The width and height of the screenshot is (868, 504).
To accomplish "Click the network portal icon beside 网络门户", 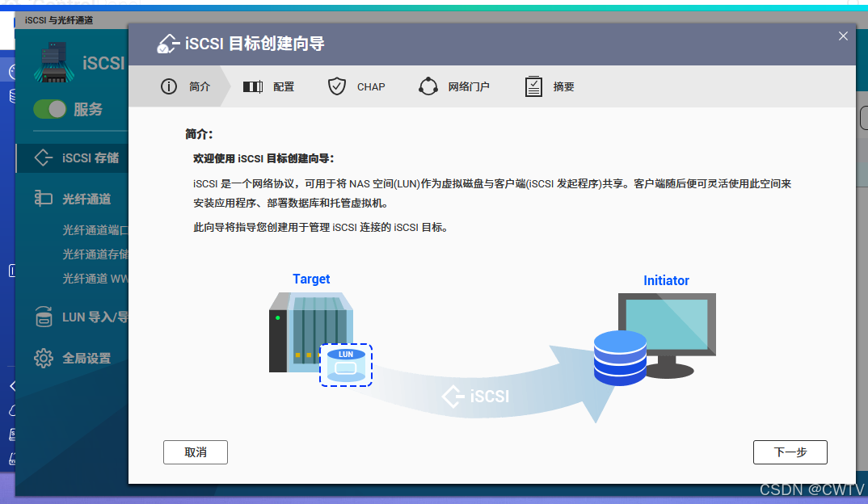I will click(428, 86).
